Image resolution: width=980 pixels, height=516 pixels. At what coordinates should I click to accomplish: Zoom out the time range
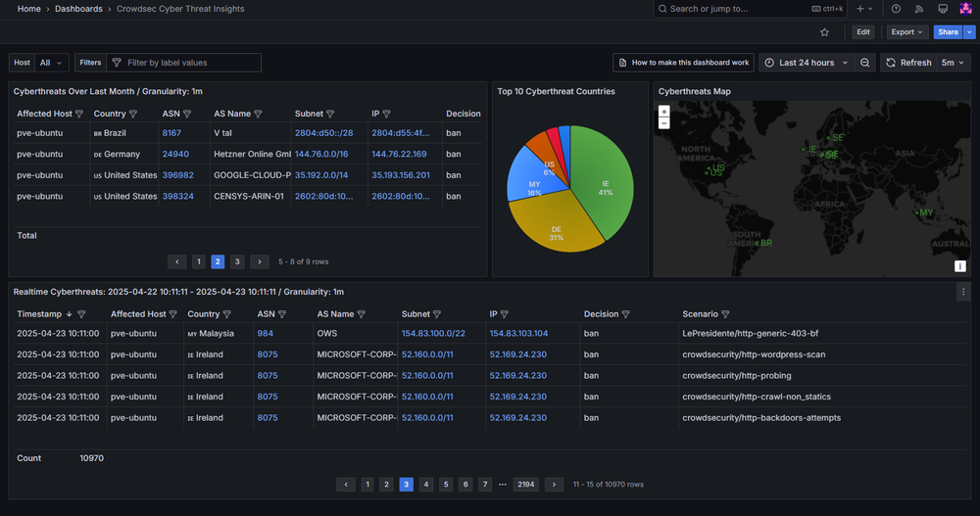(865, 63)
